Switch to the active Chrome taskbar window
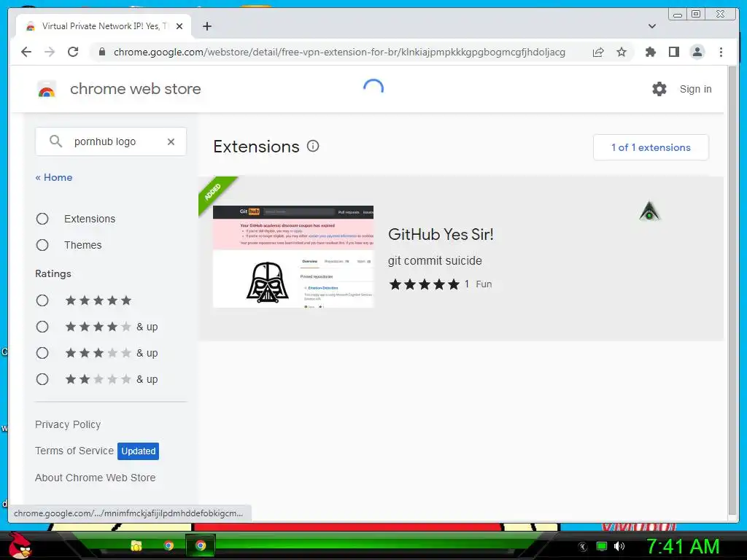 point(201,545)
